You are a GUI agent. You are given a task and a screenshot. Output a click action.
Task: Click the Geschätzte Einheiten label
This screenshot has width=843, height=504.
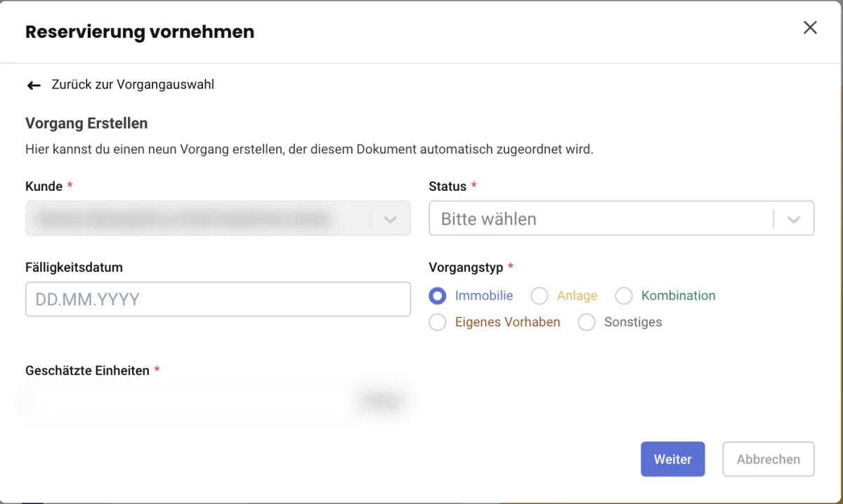coord(87,371)
